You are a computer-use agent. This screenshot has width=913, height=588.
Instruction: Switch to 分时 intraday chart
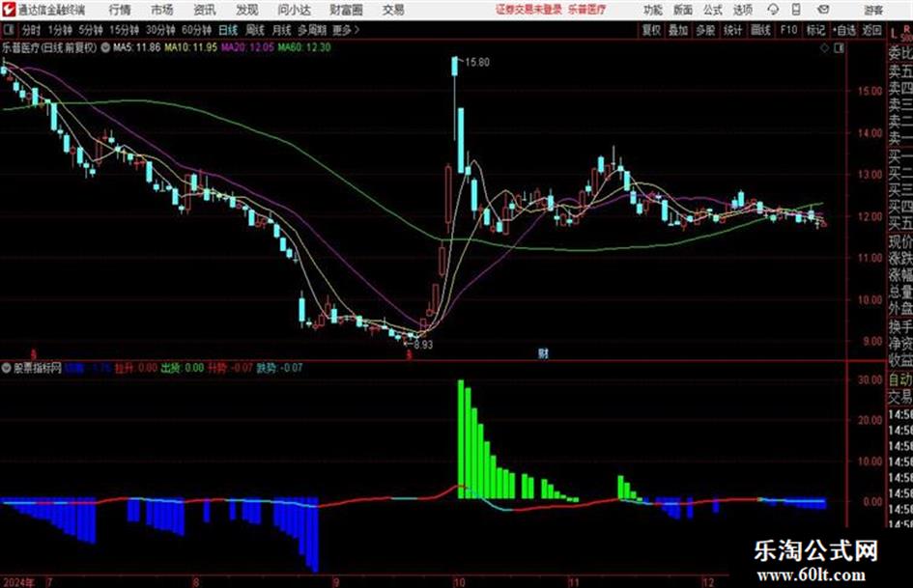point(31,30)
